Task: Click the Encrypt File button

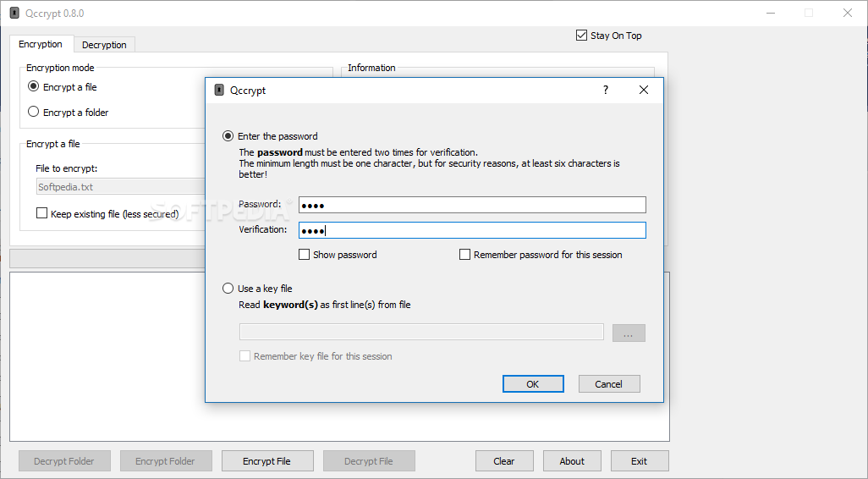Action: (x=267, y=460)
